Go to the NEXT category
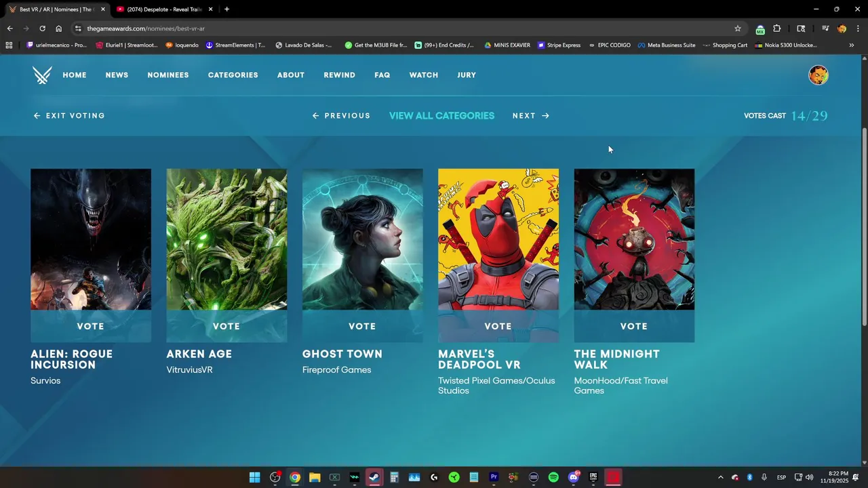The width and height of the screenshot is (868, 488). (x=531, y=116)
